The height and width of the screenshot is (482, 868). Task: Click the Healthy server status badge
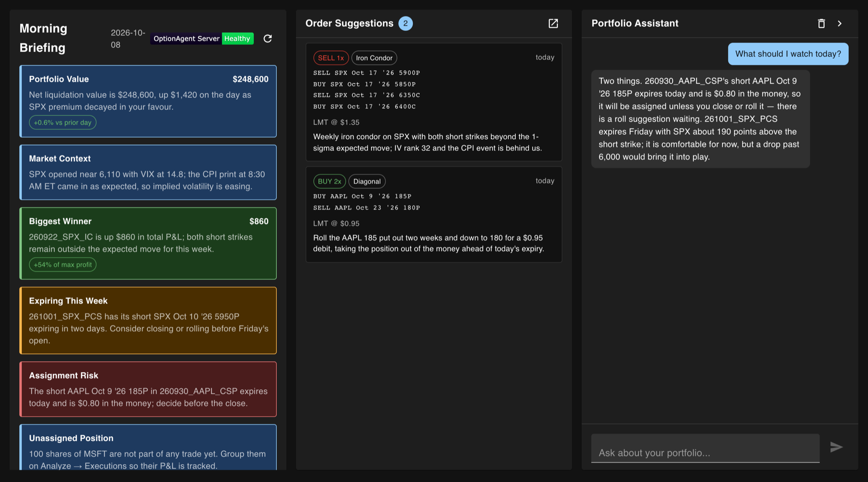click(237, 38)
